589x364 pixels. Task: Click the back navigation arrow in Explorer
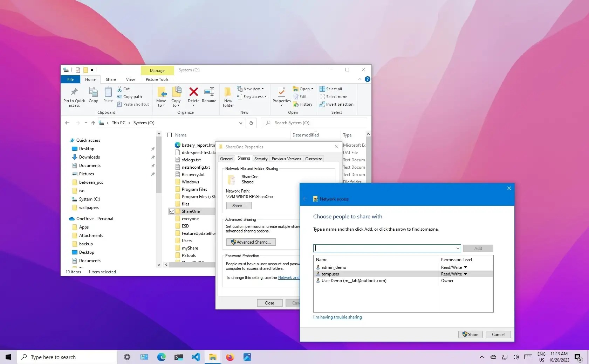[67, 123]
